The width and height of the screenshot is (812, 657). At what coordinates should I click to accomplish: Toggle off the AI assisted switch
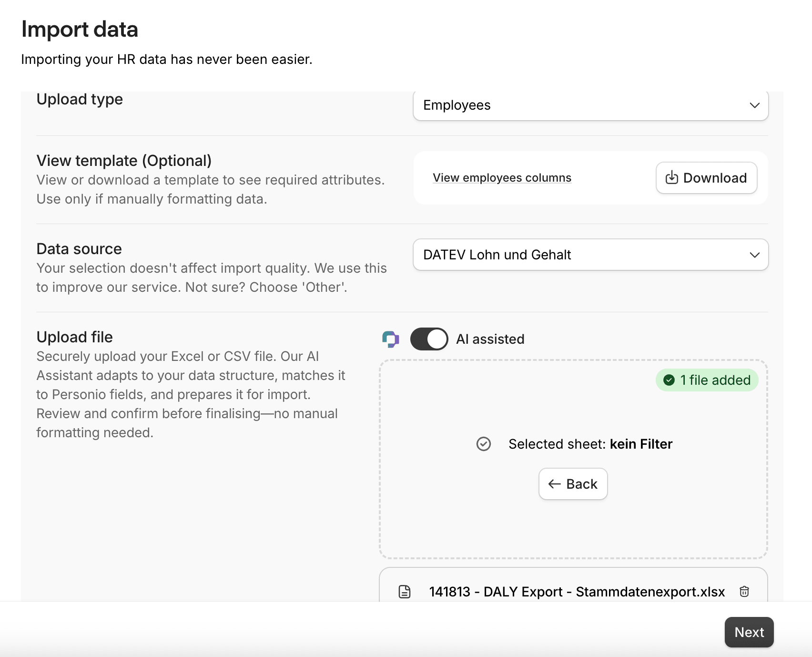pyautogui.click(x=429, y=339)
